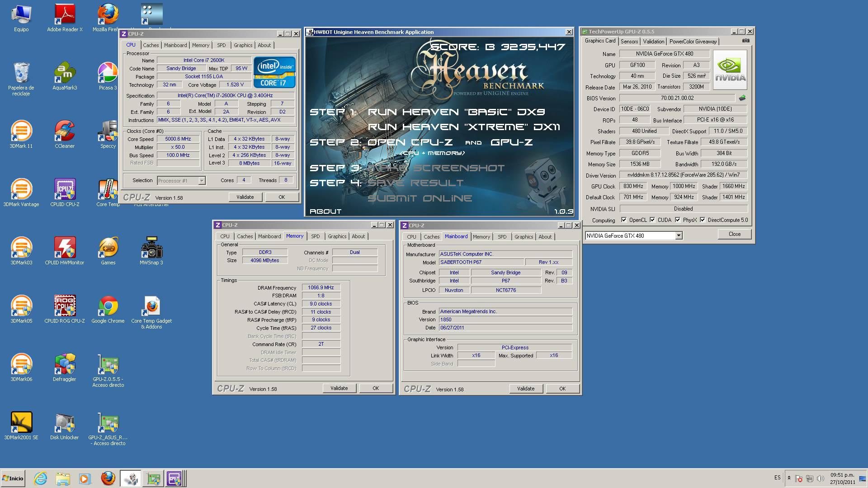Select the Validation tab in GPU-Z
Image resolution: width=868 pixels, height=488 pixels.
pyautogui.click(x=654, y=42)
